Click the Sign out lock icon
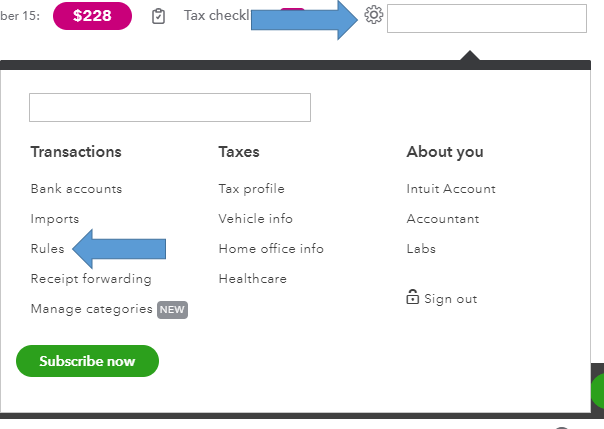 (x=412, y=297)
